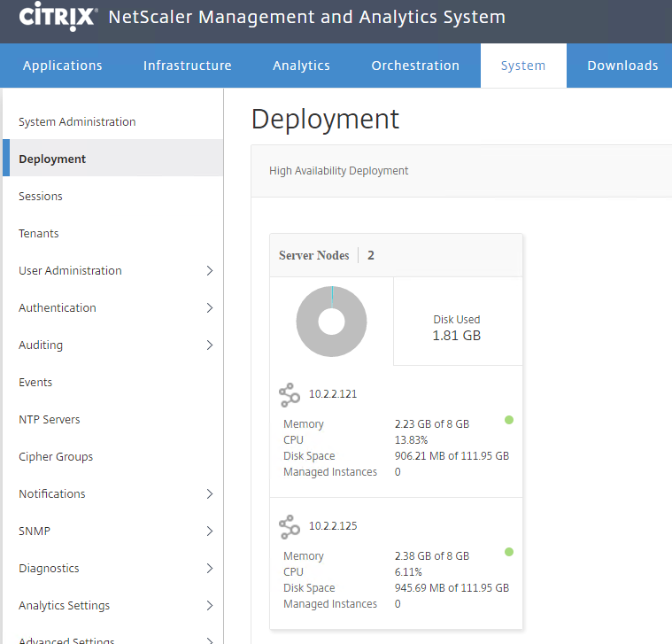Expand the Diagnostics submenu chevron
Image resolution: width=672 pixels, height=644 pixels.
pyautogui.click(x=210, y=569)
